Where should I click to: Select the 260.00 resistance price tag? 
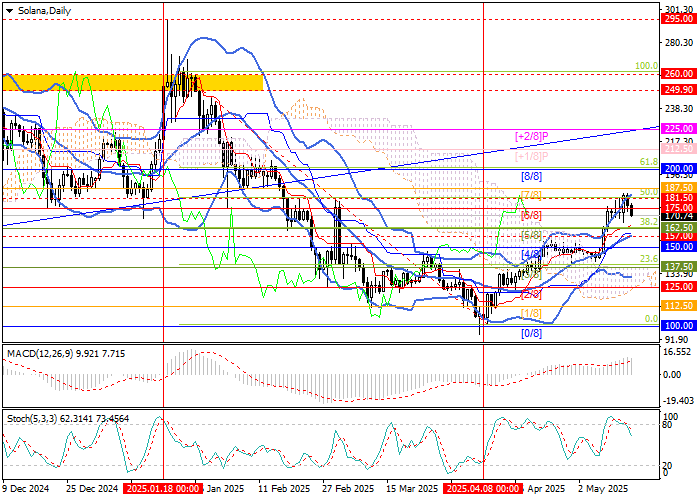[x=678, y=74]
